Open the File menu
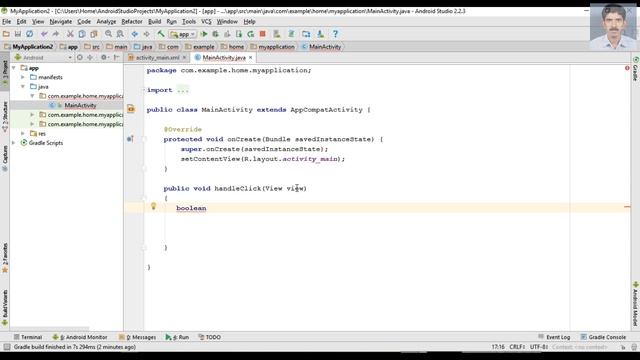Viewport: 640px width, 360px height. click(7, 22)
